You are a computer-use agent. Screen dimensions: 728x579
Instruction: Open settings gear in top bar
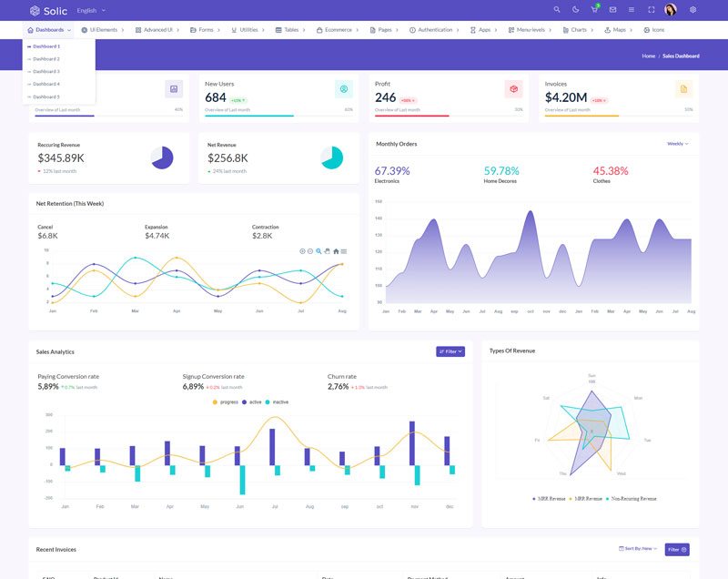click(x=693, y=10)
